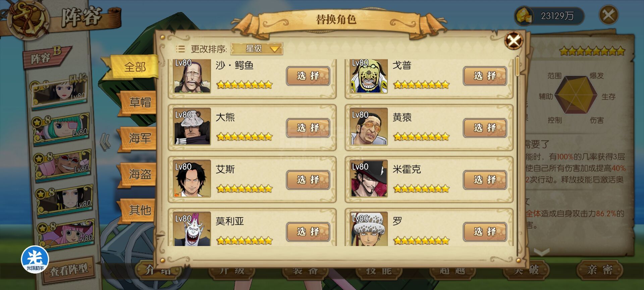Close the 替换角色 dialog
Image resolution: width=644 pixels, height=290 pixels.
tap(514, 41)
